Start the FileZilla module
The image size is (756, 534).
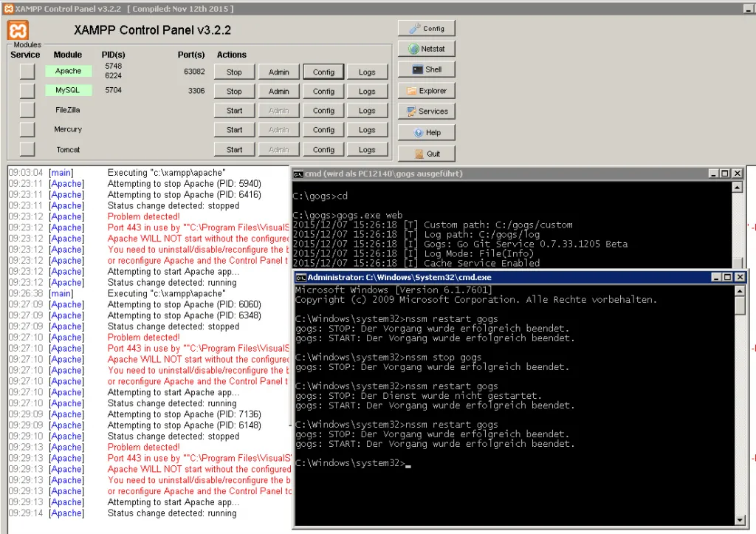click(234, 111)
